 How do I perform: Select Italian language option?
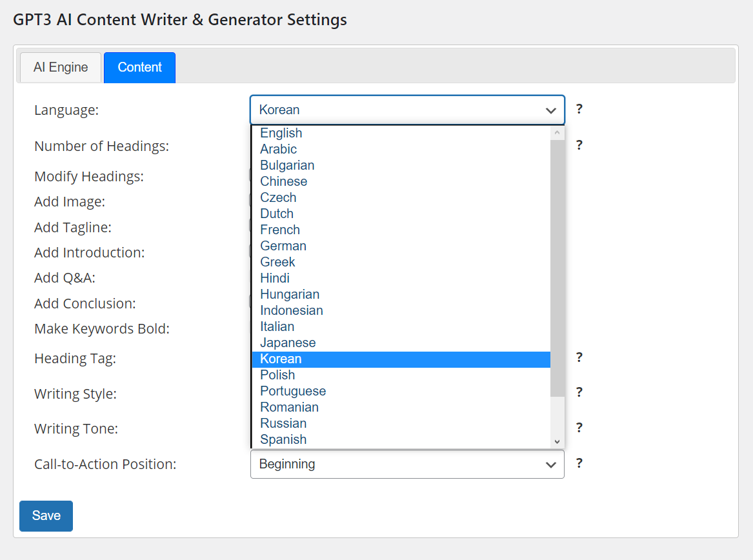(x=401, y=326)
